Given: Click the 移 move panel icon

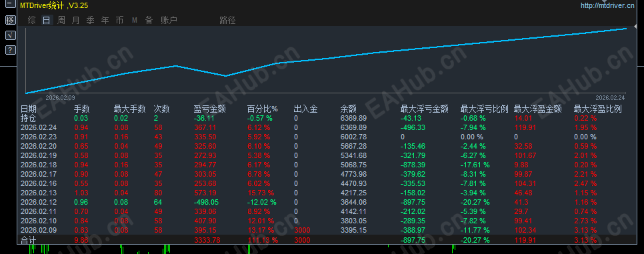Looking at the screenshot, I should [x=10, y=20].
